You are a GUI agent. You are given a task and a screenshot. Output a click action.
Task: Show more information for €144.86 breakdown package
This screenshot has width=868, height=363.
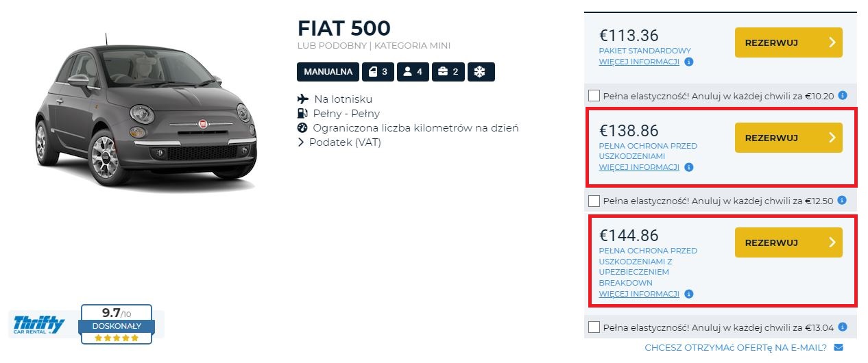tap(639, 294)
